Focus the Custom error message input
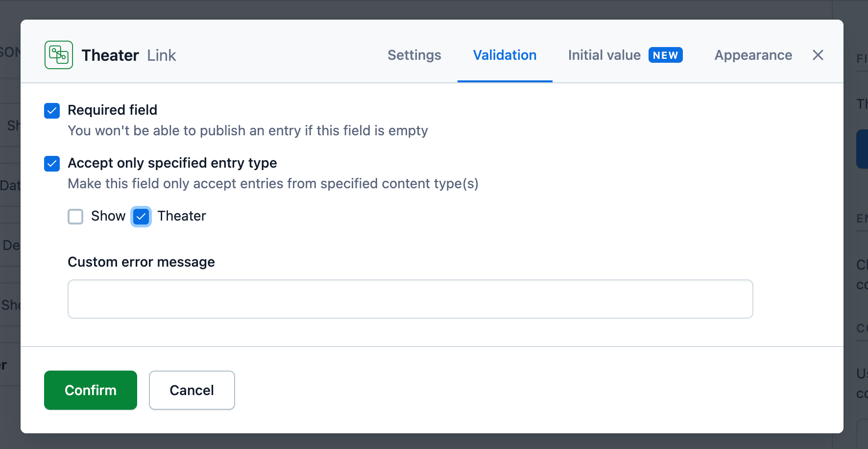The width and height of the screenshot is (868, 449). click(x=410, y=299)
